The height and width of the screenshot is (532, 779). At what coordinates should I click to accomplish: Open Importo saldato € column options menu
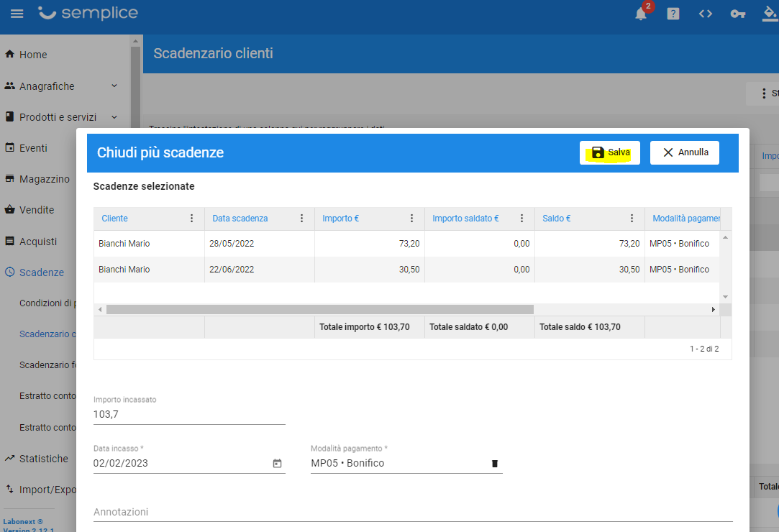click(x=521, y=218)
